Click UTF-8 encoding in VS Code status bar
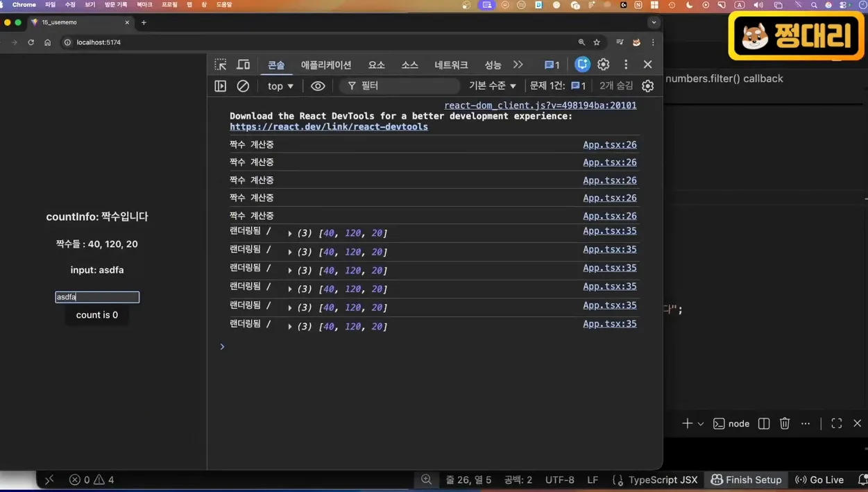 560,480
